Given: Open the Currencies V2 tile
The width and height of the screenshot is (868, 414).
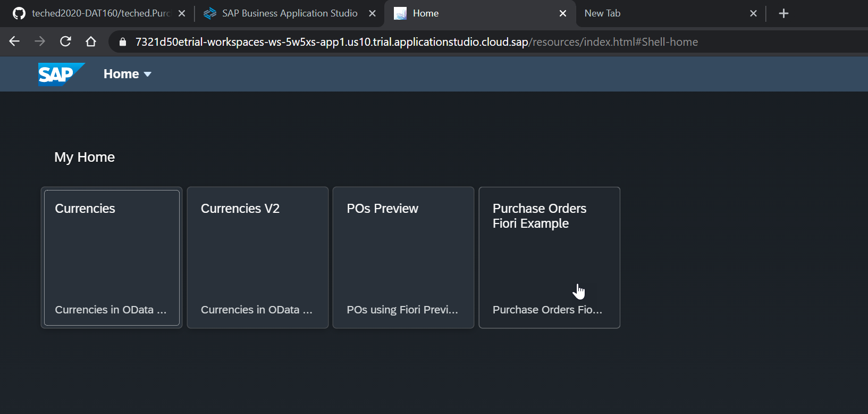Looking at the screenshot, I should coord(258,258).
